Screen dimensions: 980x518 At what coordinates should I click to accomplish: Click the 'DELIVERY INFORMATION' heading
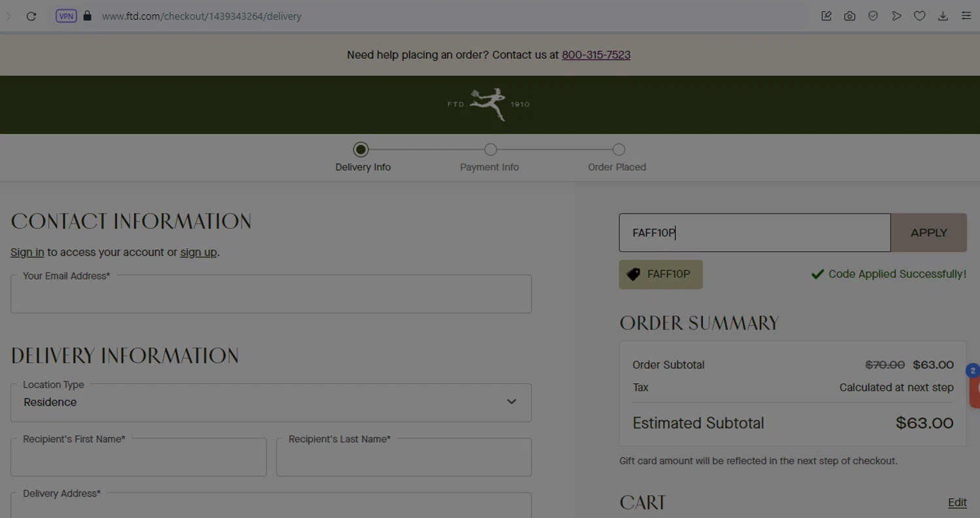click(x=125, y=356)
